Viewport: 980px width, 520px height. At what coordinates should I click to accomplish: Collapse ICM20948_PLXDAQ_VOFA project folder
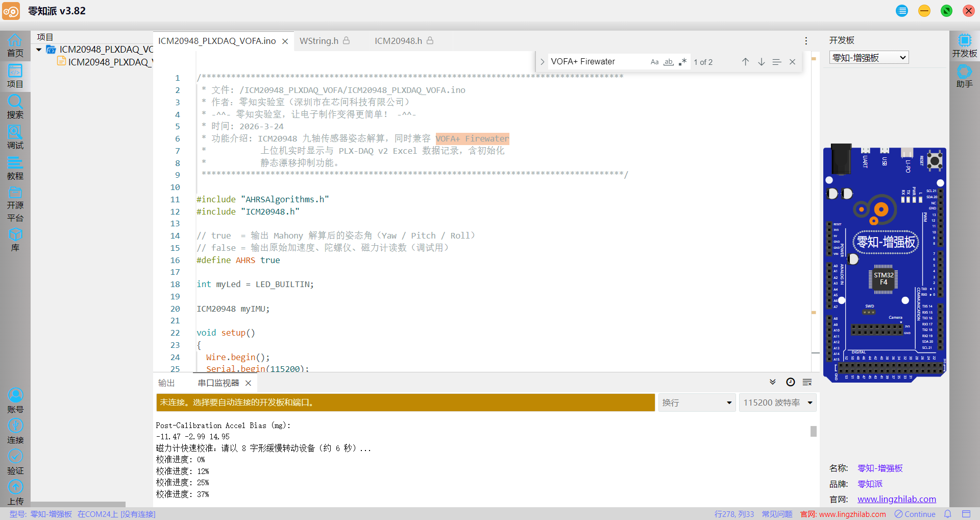click(39, 50)
